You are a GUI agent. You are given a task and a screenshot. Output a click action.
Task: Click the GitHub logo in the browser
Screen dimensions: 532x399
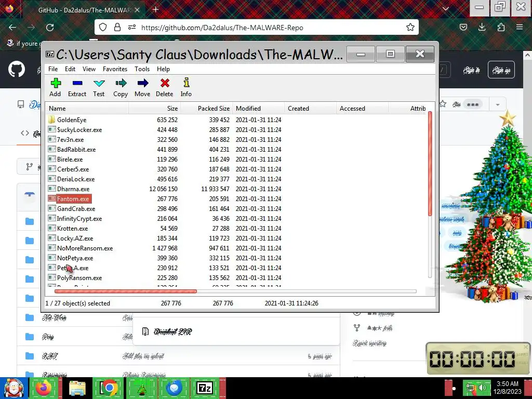coord(17,69)
